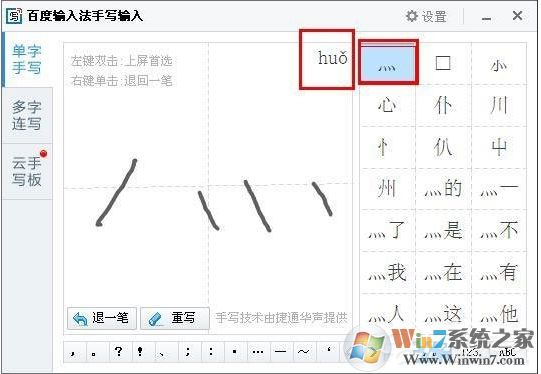Select the 州 candidate character

click(x=387, y=189)
